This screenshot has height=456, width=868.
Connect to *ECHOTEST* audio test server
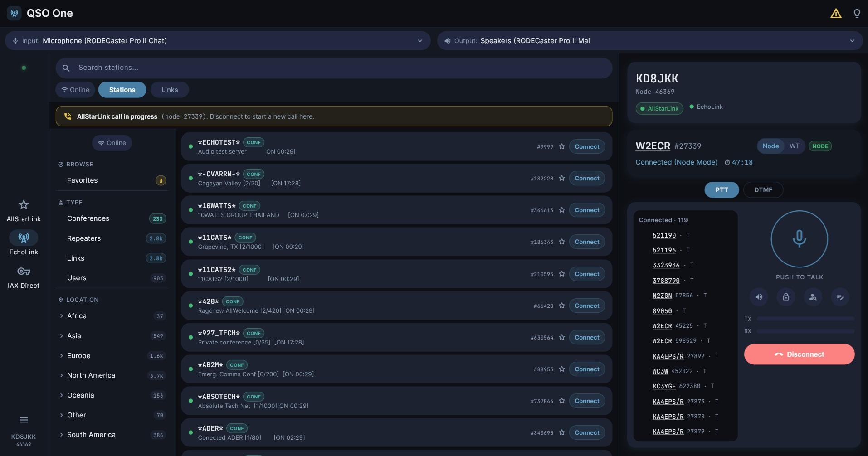[x=587, y=146]
